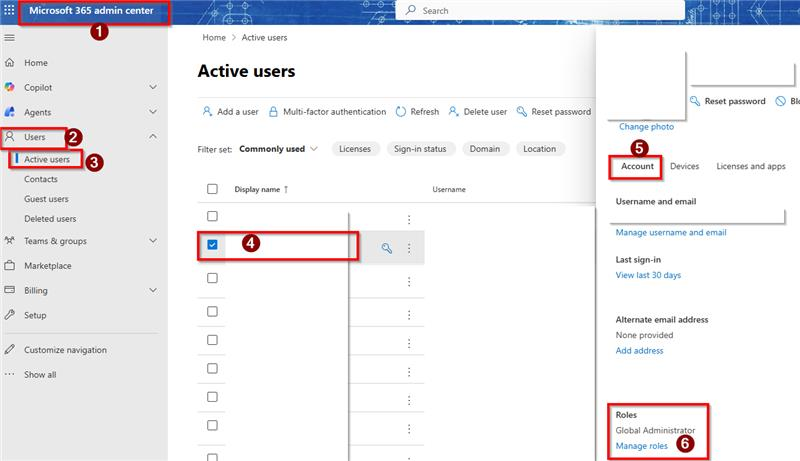Switch to Licenses and apps tab

[x=751, y=166]
